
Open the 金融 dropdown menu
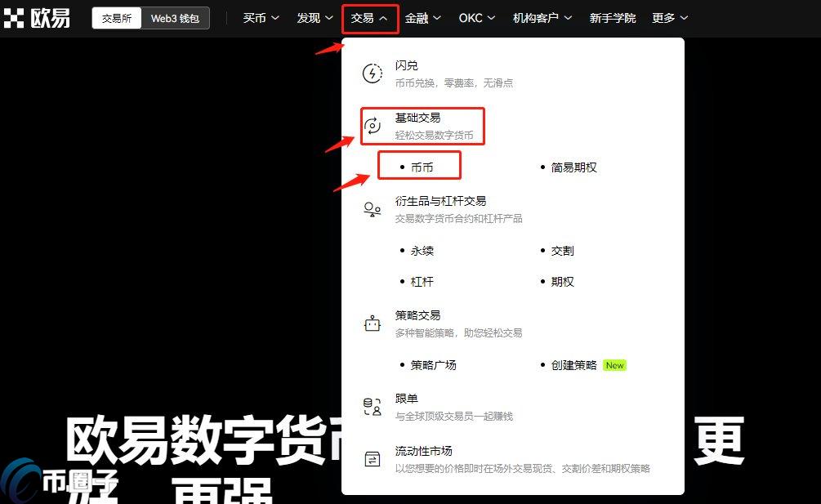[423, 18]
